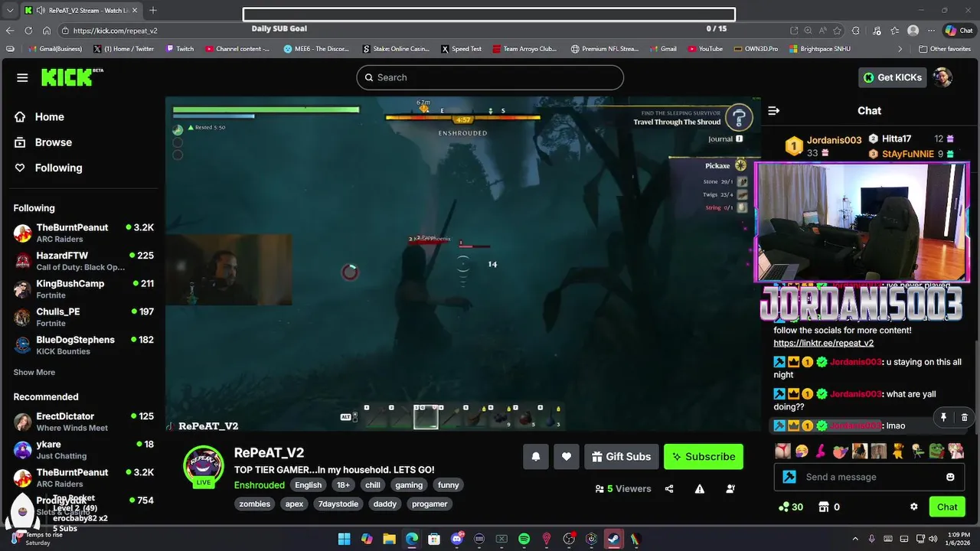
Task: Toggle the follow heart button
Action: [x=567, y=457]
